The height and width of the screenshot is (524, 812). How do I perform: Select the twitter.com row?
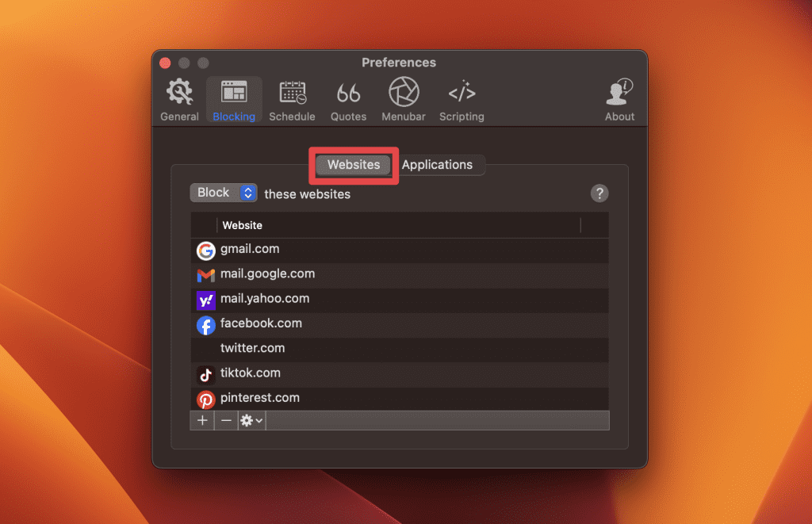tap(400, 350)
